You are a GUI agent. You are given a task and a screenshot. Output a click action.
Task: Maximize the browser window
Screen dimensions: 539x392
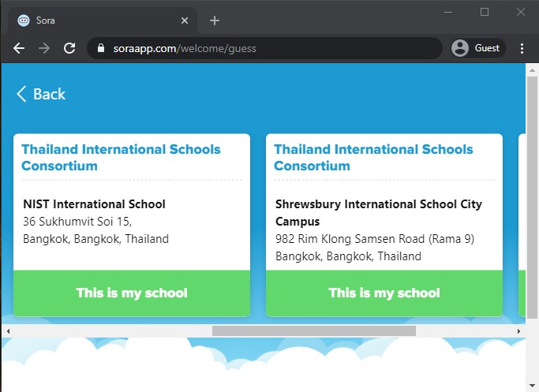click(485, 12)
